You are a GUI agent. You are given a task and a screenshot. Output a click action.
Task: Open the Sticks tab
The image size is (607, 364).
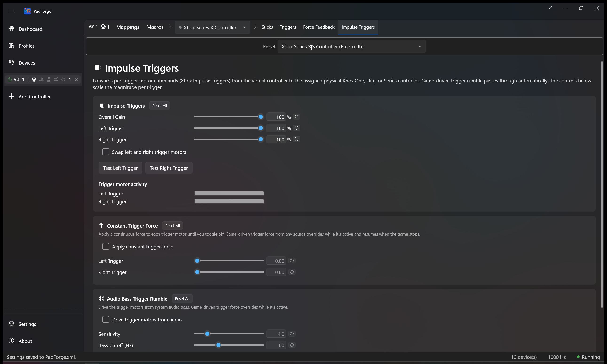[x=267, y=27]
